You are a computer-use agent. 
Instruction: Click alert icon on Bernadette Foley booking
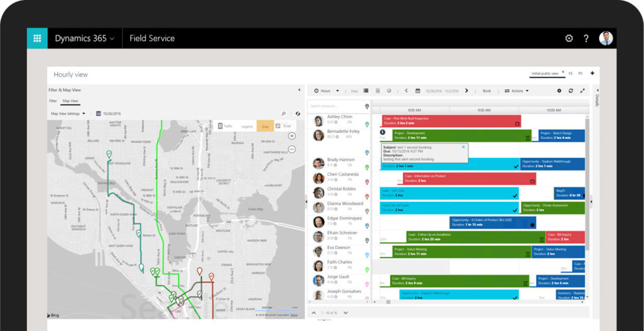(382, 132)
